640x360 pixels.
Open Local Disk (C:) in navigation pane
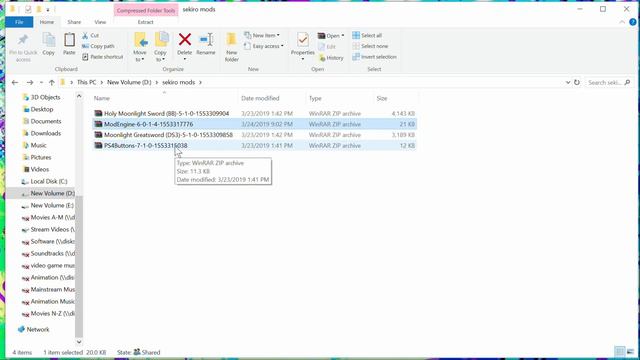pos(44,181)
